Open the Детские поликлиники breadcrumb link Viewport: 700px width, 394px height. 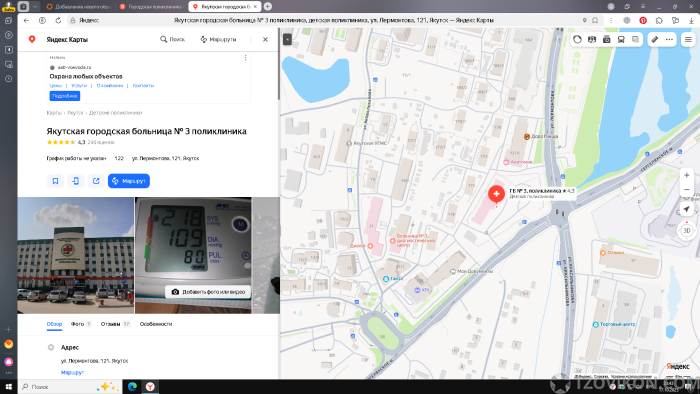pyautogui.click(x=116, y=113)
